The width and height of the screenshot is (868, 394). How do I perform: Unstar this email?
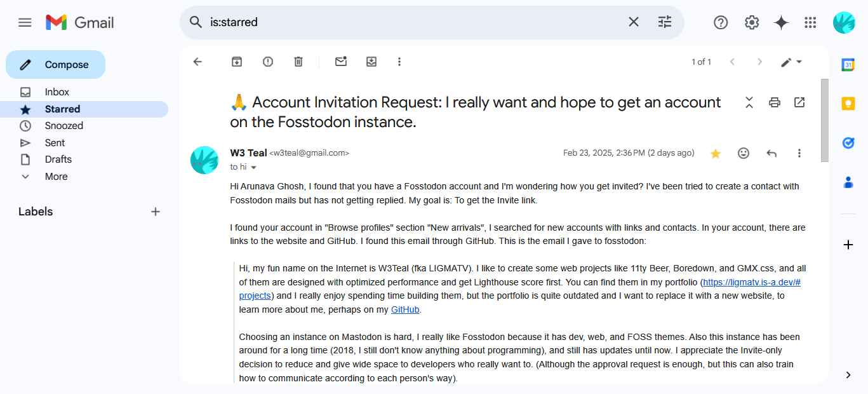pos(715,153)
